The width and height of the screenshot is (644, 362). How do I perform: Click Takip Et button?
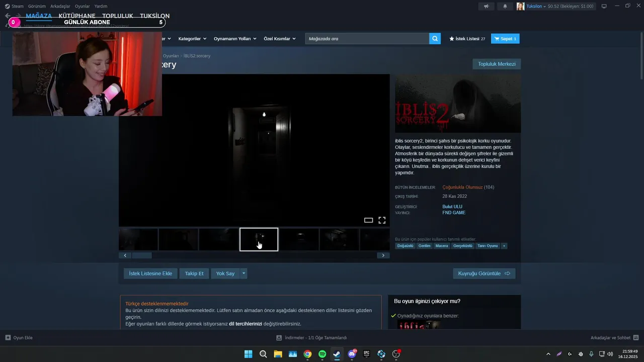click(194, 274)
